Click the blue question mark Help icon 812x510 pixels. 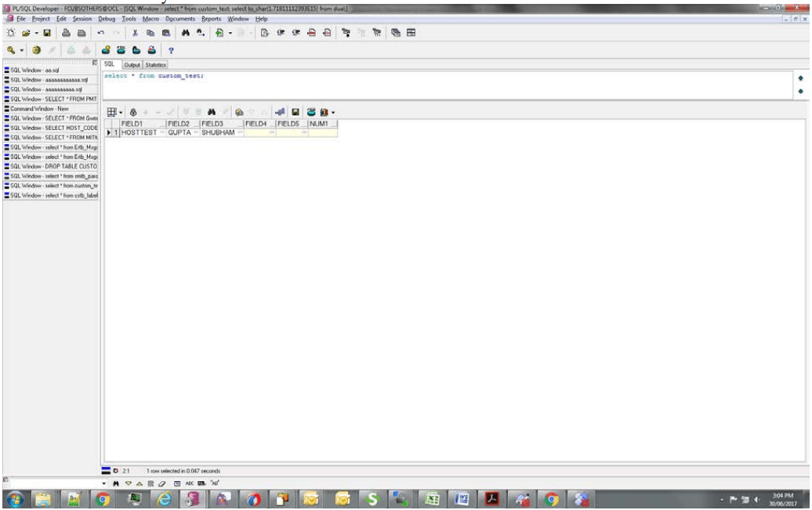pyautogui.click(x=171, y=50)
